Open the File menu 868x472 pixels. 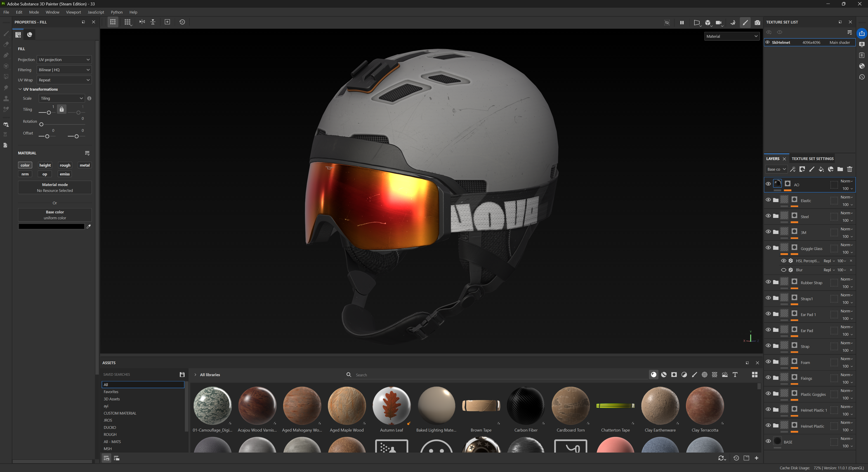[6, 12]
